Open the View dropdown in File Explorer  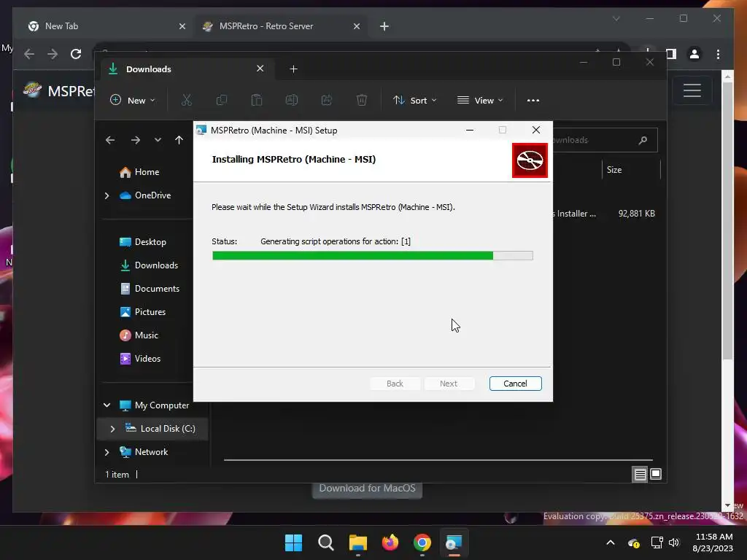click(x=480, y=101)
